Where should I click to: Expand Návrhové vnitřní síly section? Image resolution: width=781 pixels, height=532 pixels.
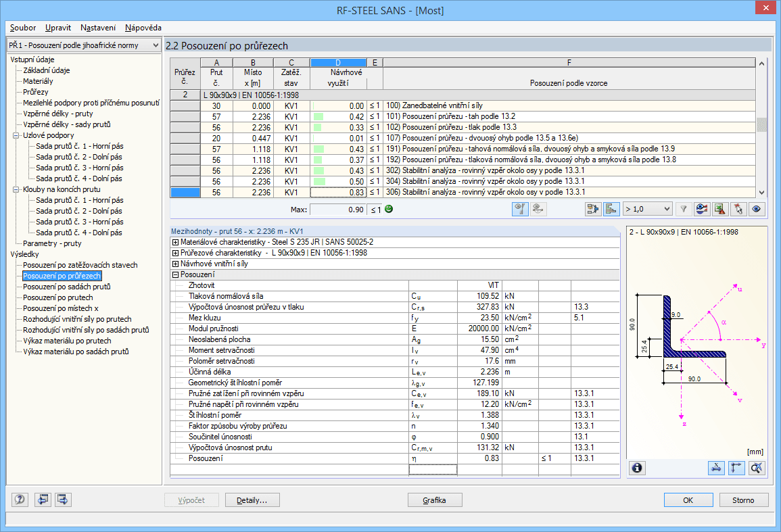175,264
